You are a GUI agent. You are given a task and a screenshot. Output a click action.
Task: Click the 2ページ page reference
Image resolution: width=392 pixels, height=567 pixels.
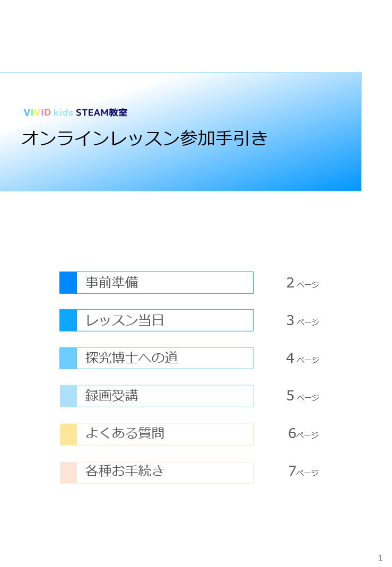tap(303, 283)
